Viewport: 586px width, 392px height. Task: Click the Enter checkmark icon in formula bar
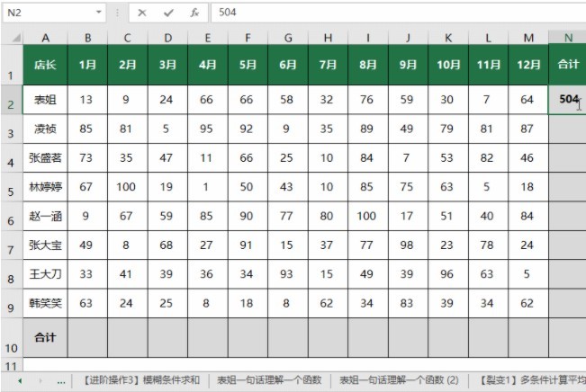point(168,13)
